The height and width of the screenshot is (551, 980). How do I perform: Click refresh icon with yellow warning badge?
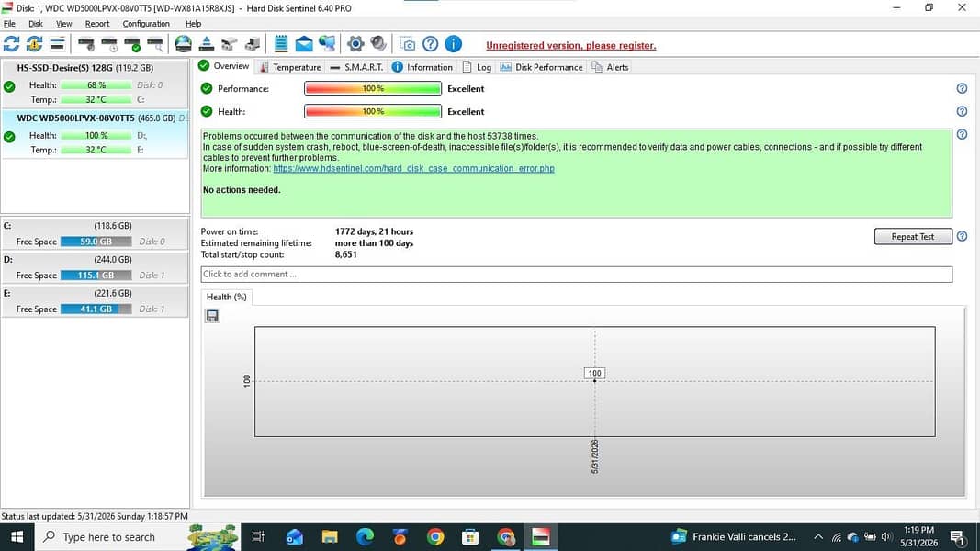(x=34, y=44)
